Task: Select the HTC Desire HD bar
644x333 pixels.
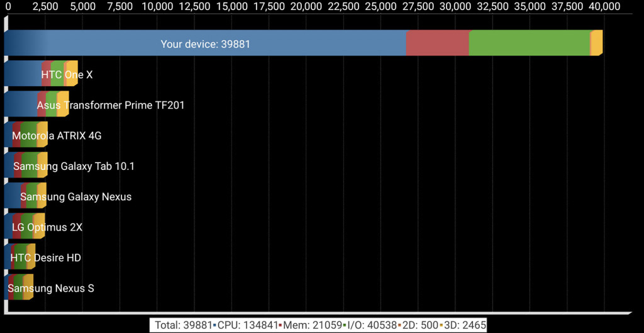Action: click(x=19, y=257)
